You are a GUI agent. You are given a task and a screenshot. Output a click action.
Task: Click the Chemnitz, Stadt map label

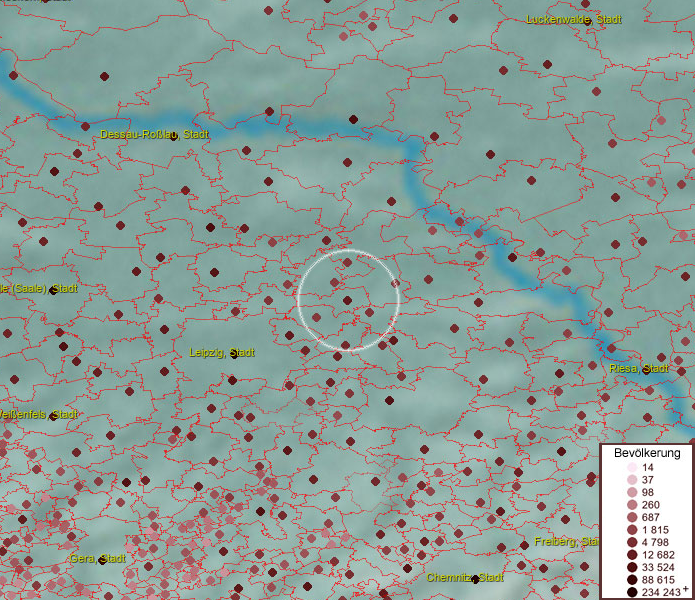click(465, 577)
